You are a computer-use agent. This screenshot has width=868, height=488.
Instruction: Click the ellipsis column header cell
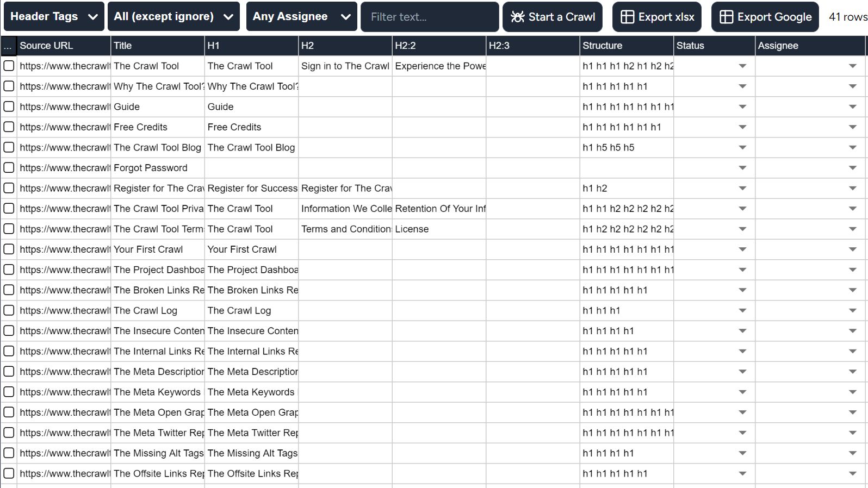[8, 46]
